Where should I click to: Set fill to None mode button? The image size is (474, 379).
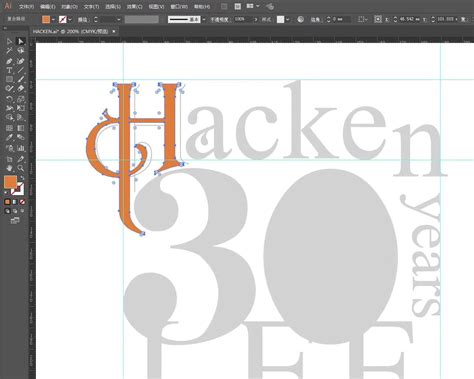pos(22,202)
